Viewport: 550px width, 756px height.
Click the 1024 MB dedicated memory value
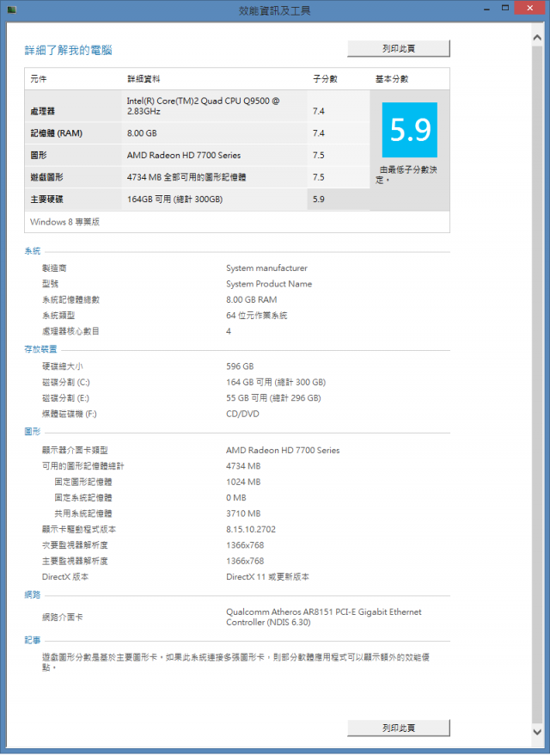(x=243, y=482)
